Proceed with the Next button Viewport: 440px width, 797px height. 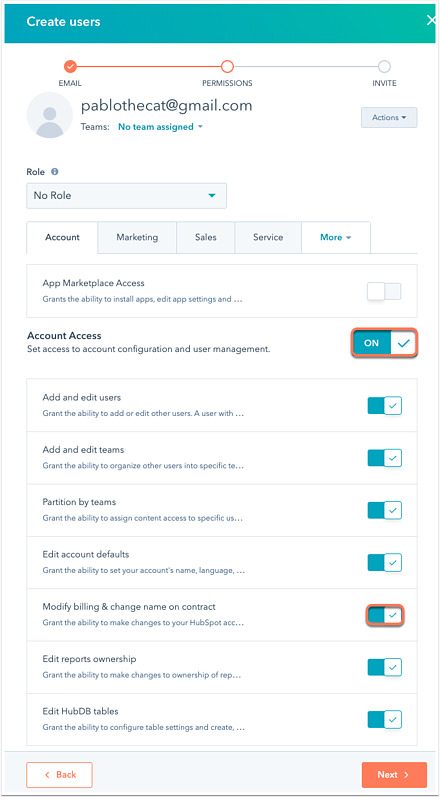(x=394, y=775)
